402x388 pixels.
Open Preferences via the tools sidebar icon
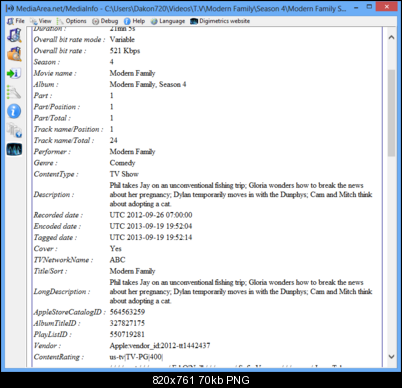click(x=14, y=92)
